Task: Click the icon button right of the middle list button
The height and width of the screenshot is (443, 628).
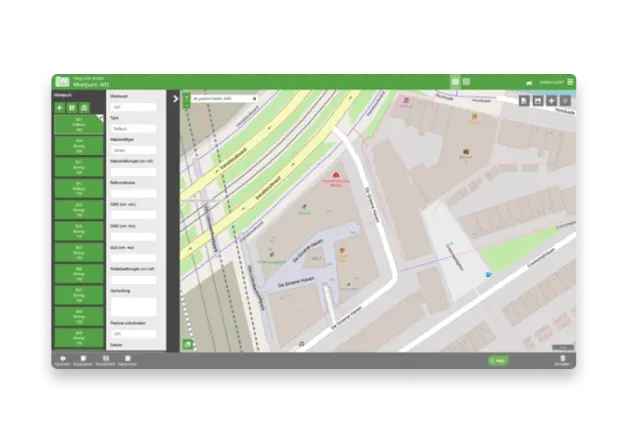Action: pyautogui.click(x=84, y=107)
